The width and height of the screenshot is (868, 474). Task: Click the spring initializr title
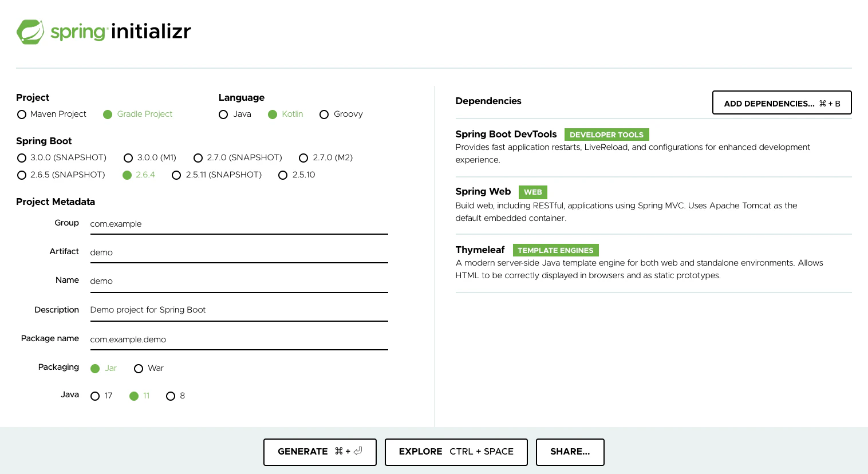pyautogui.click(x=121, y=31)
